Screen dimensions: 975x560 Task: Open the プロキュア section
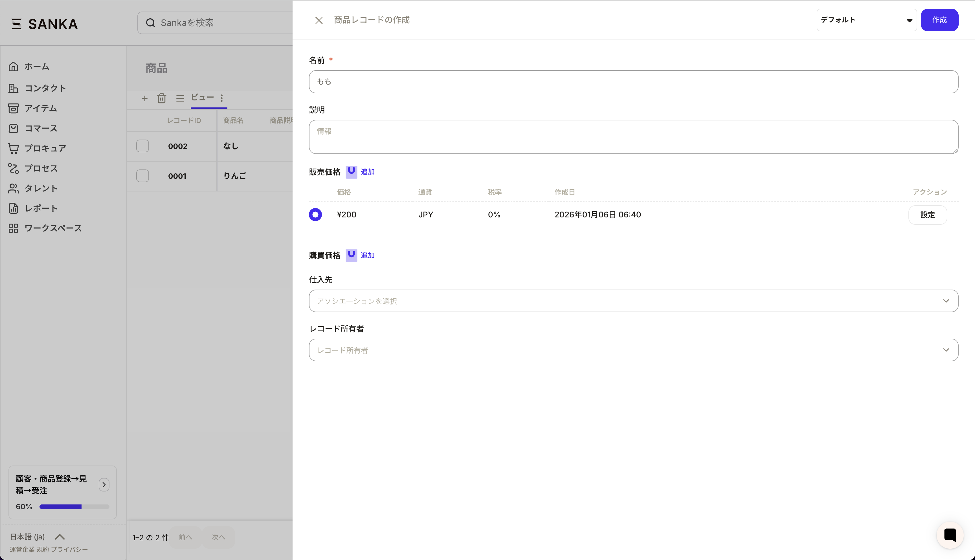pyautogui.click(x=45, y=148)
